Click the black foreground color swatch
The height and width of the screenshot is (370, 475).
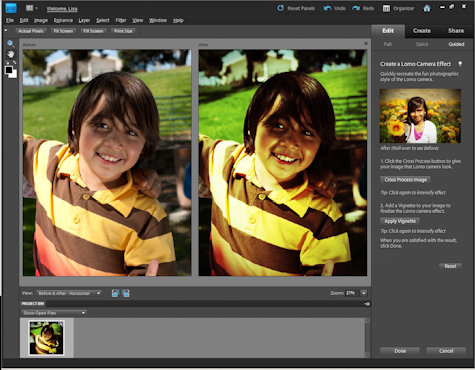(x=9, y=70)
